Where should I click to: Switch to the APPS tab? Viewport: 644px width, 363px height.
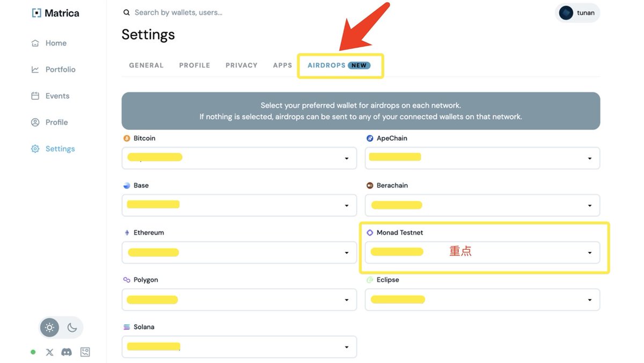pyautogui.click(x=282, y=65)
